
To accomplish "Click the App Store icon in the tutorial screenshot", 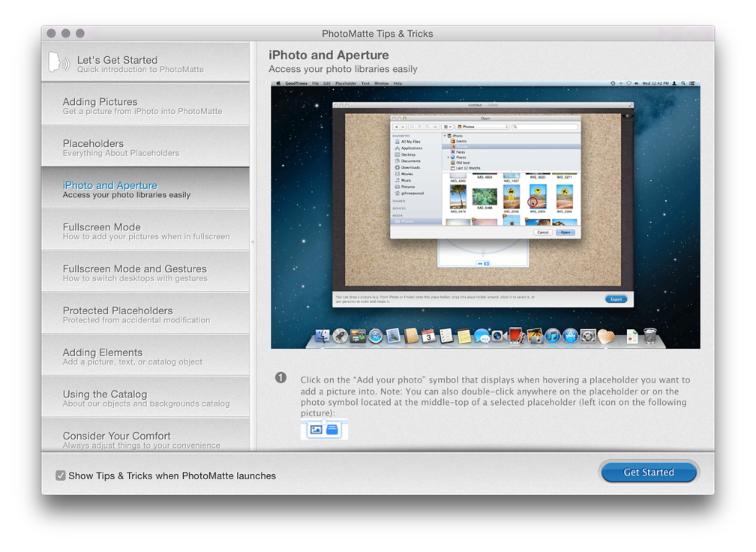I will (570, 335).
